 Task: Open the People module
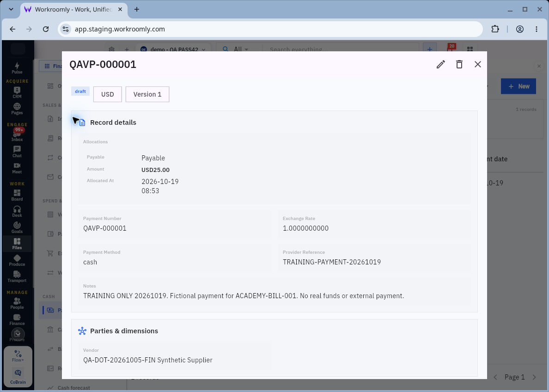[17, 303]
